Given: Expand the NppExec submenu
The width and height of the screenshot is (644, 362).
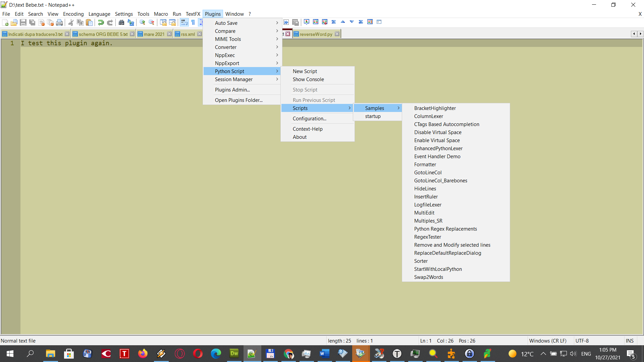Looking at the screenshot, I should (242, 55).
